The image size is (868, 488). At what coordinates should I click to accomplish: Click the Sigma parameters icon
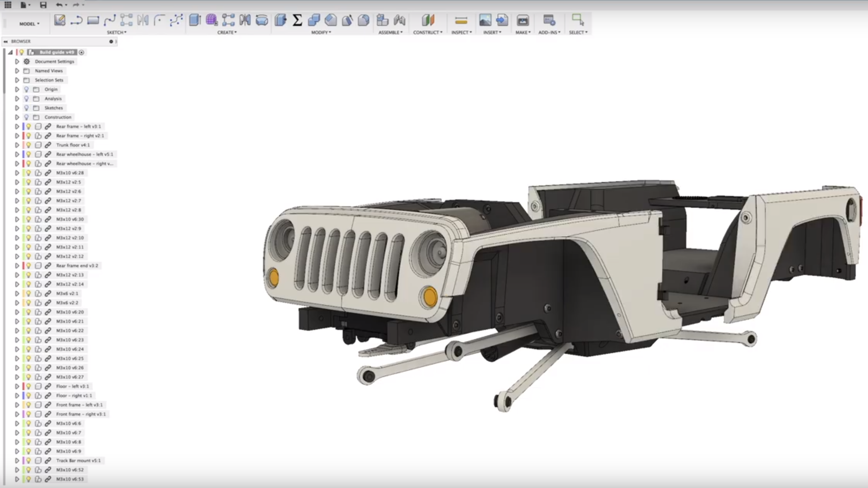tap(297, 20)
